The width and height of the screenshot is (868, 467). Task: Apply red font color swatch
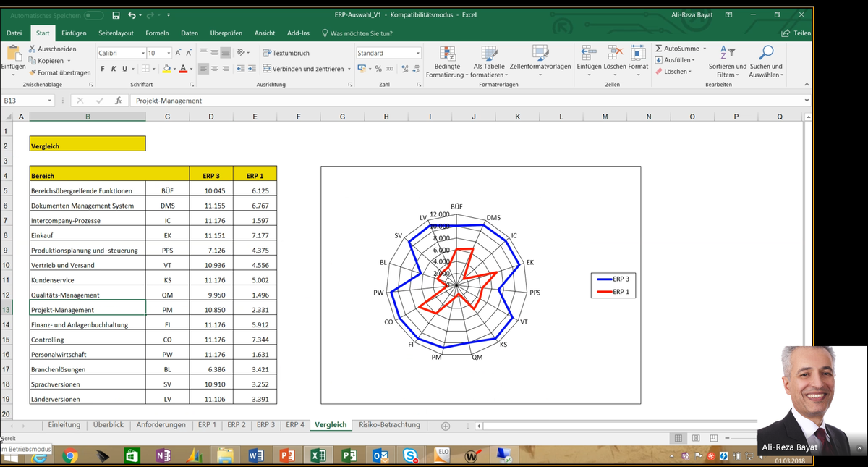click(182, 69)
